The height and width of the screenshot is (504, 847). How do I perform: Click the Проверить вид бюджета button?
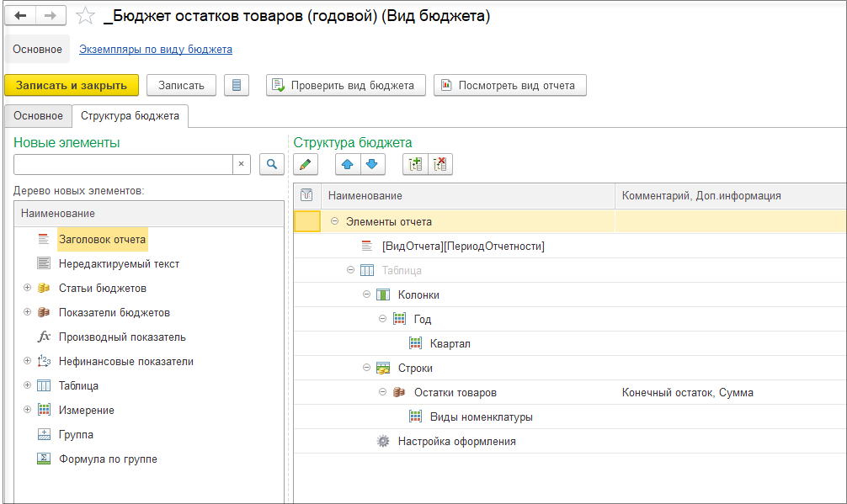click(345, 85)
